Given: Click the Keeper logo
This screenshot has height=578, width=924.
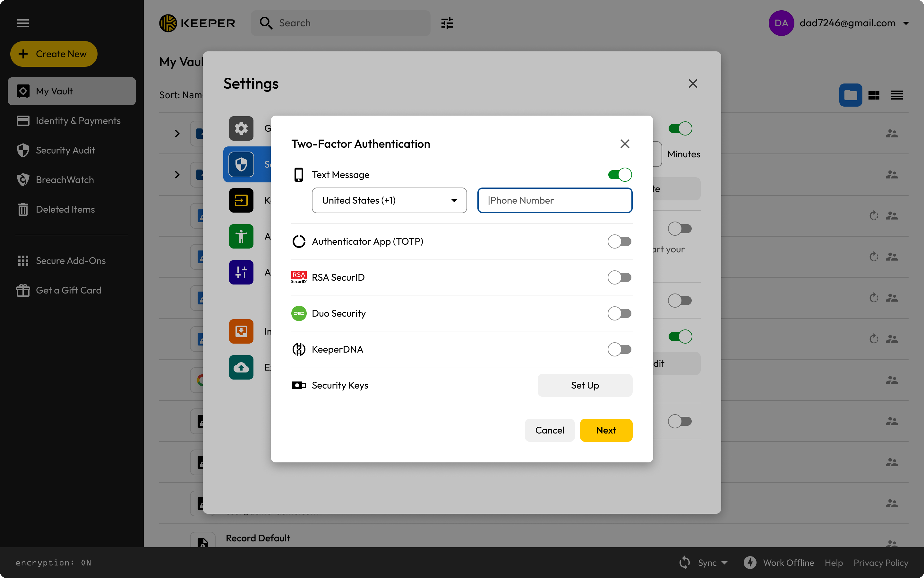Looking at the screenshot, I should (197, 23).
